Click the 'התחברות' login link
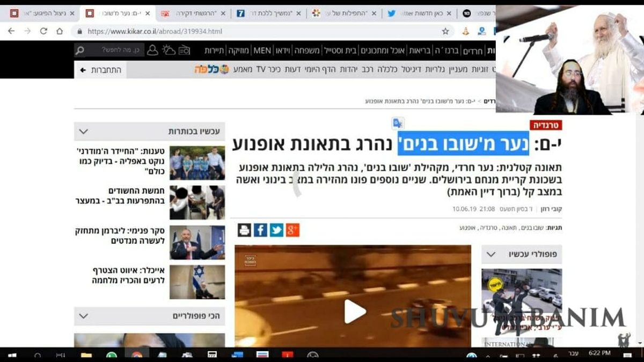The width and height of the screenshot is (644, 362). tap(105, 70)
